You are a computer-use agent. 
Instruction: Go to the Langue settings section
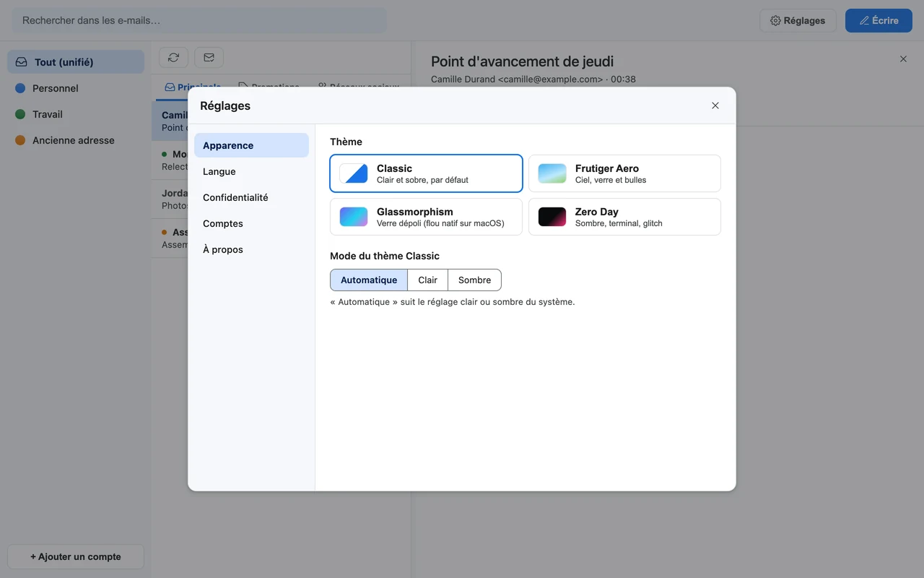251,171
